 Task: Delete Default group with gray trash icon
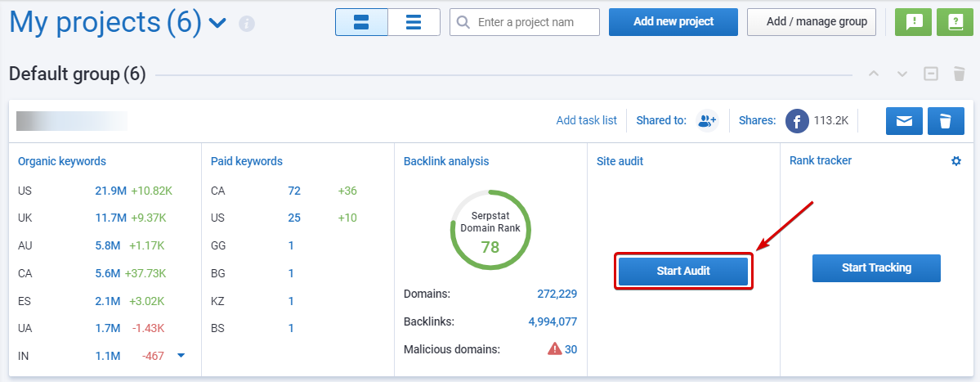point(960,74)
